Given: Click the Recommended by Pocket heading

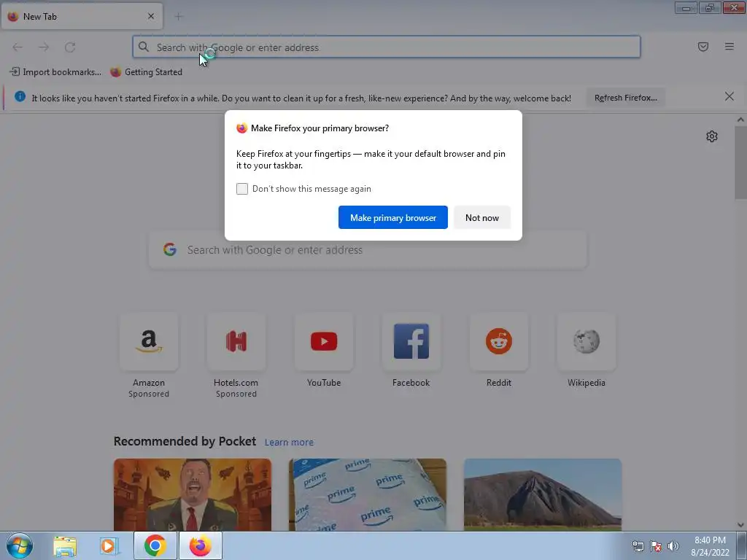Looking at the screenshot, I should click(185, 441).
